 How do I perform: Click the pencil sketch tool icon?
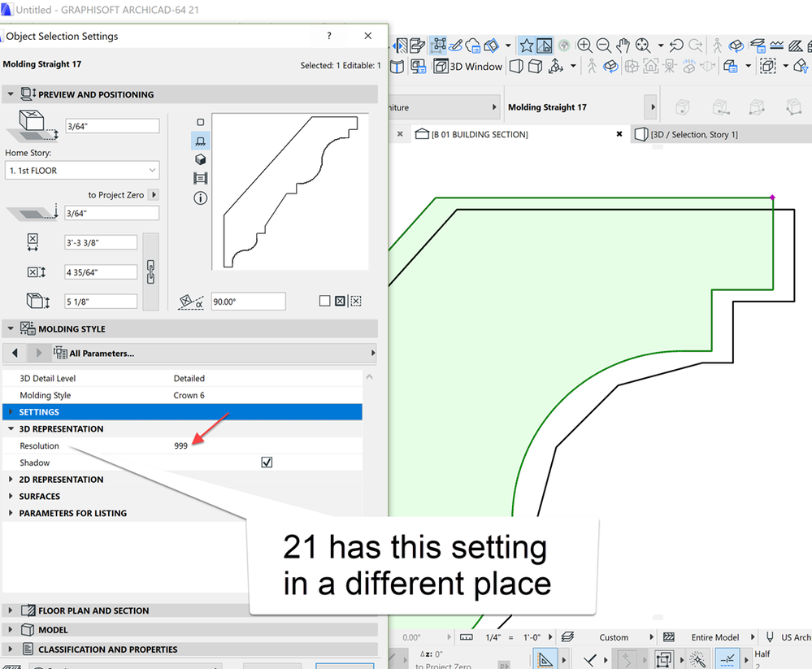click(455, 46)
